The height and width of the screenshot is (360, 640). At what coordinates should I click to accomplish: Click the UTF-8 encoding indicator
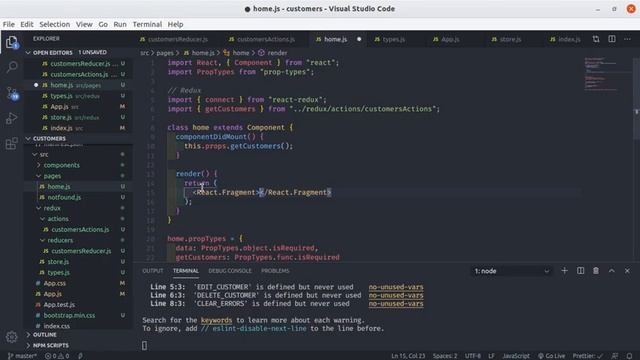[473, 356]
